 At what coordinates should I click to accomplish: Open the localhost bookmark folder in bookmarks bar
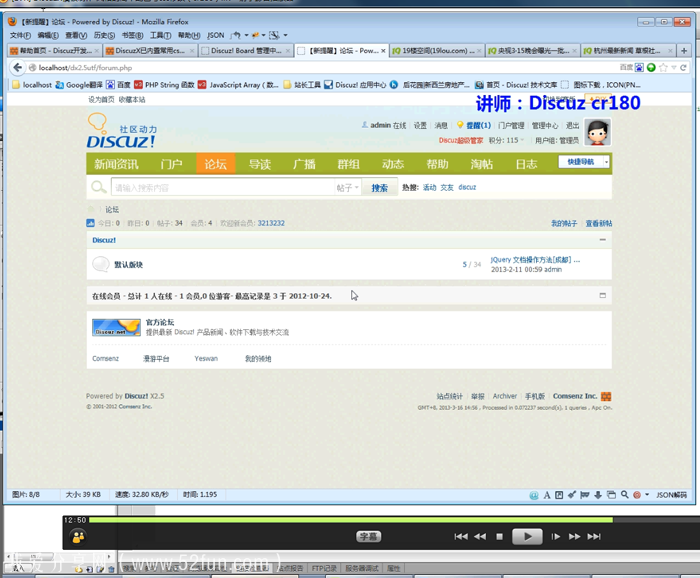pos(32,85)
